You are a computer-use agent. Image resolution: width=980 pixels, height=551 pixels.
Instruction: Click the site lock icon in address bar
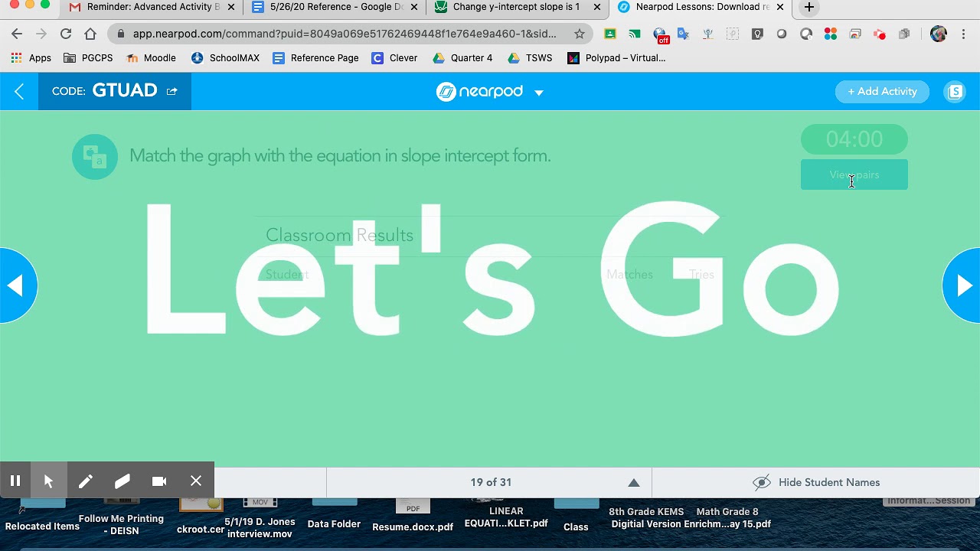121,34
